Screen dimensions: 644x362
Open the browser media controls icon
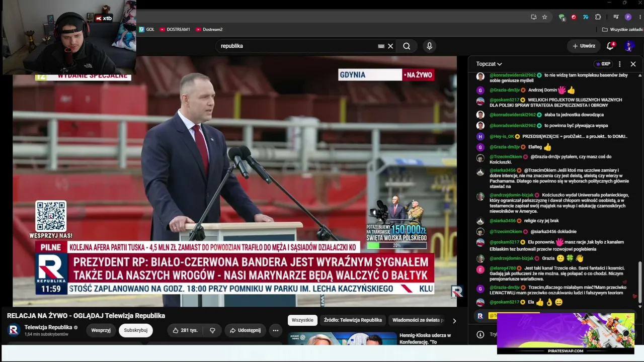[616, 17]
